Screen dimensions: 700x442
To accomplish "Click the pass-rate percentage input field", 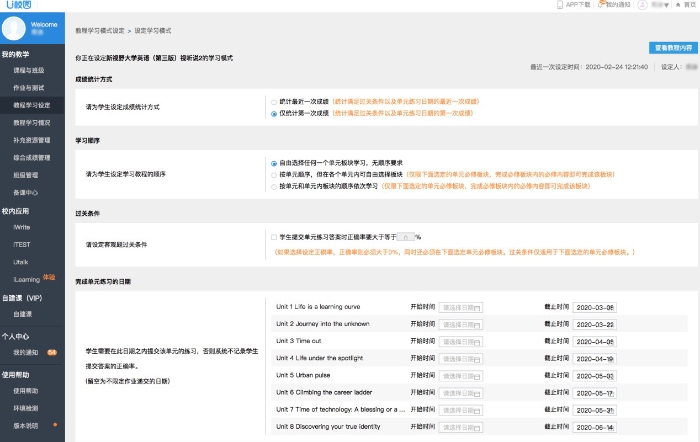I will point(405,237).
